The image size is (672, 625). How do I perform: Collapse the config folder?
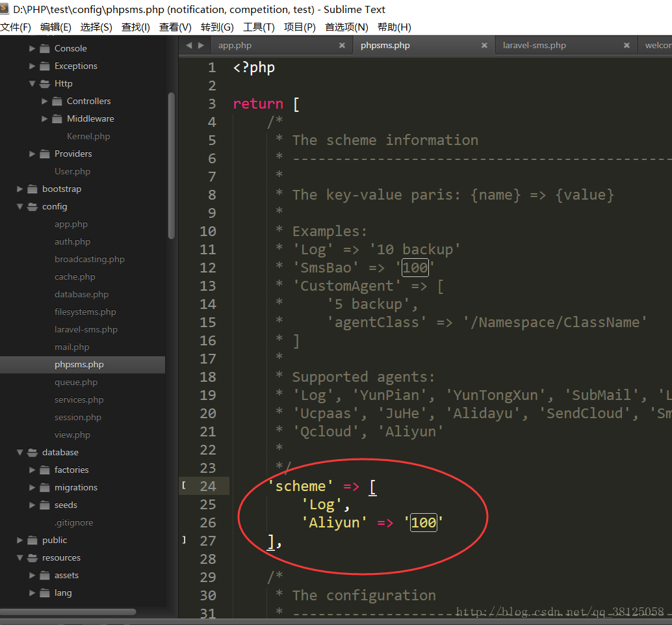20,207
